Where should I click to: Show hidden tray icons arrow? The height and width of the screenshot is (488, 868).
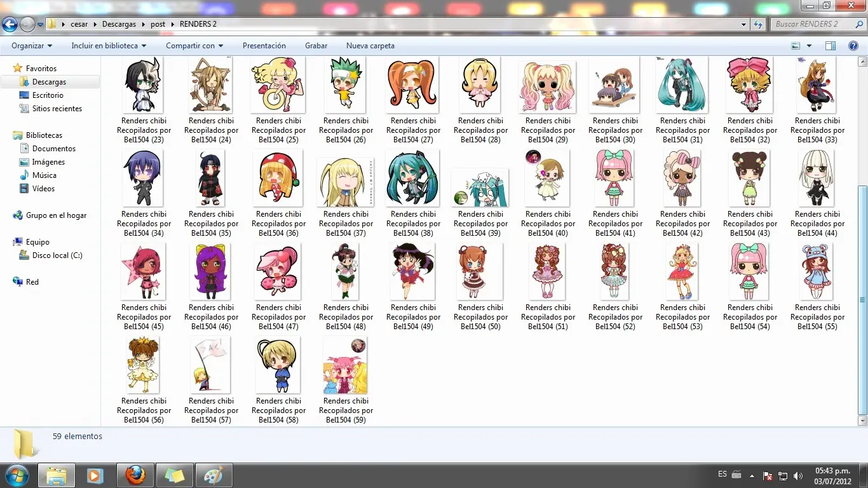point(752,476)
